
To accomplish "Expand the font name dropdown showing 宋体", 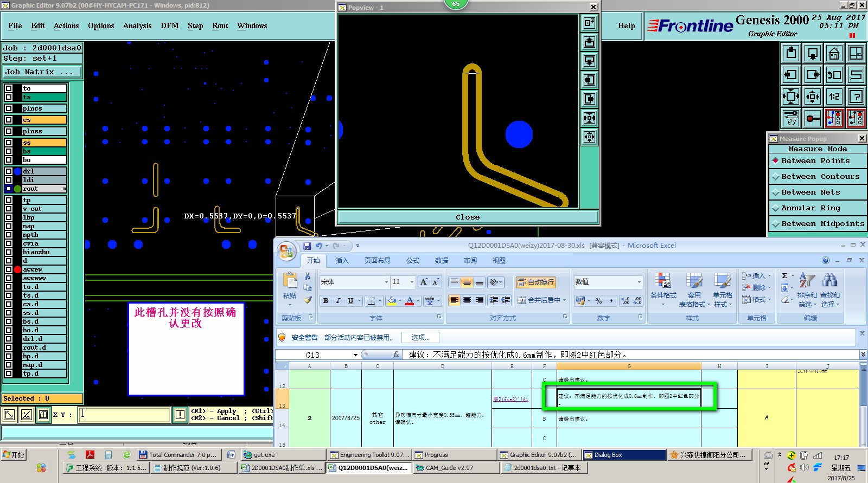I will coord(386,282).
